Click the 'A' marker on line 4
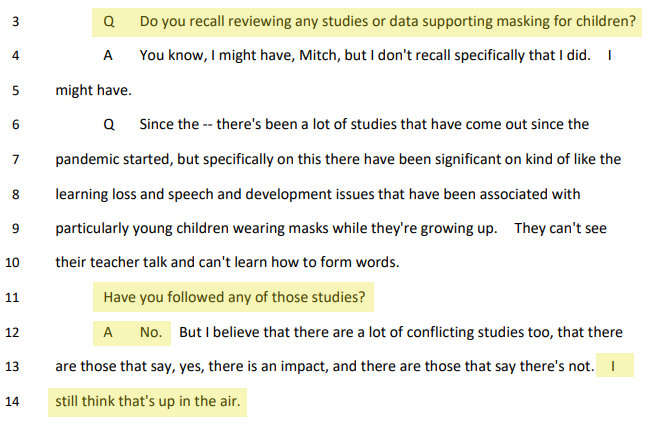Screen dimensions: 653x439 point(108,55)
